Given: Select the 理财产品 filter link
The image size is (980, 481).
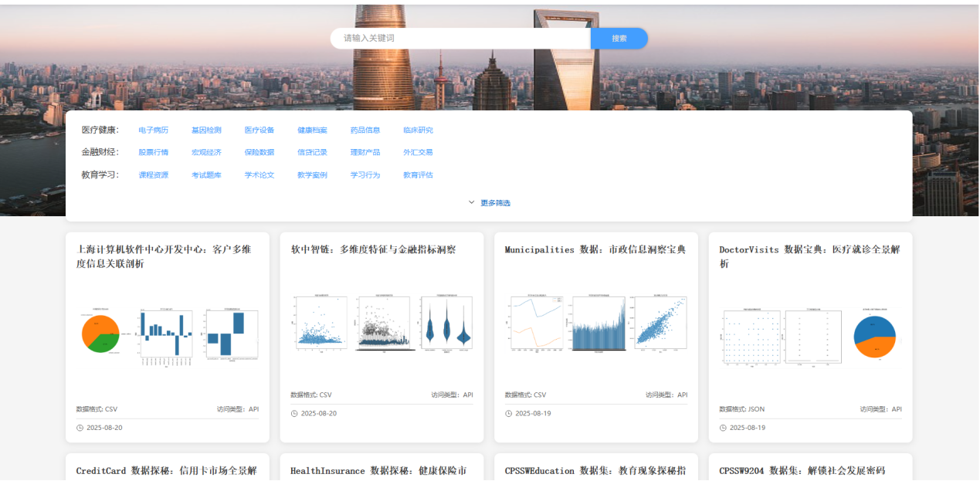Looking at the screenshot, I should [x=365, y=153].
